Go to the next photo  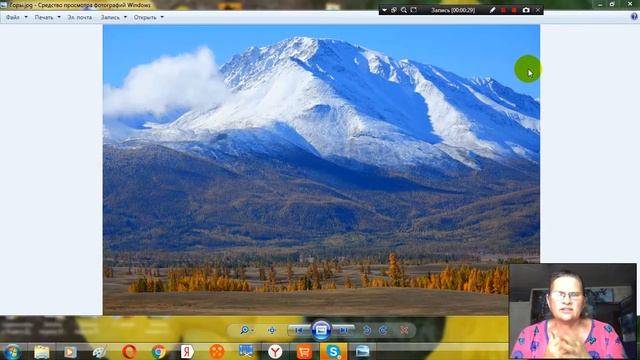pos(343,330)
